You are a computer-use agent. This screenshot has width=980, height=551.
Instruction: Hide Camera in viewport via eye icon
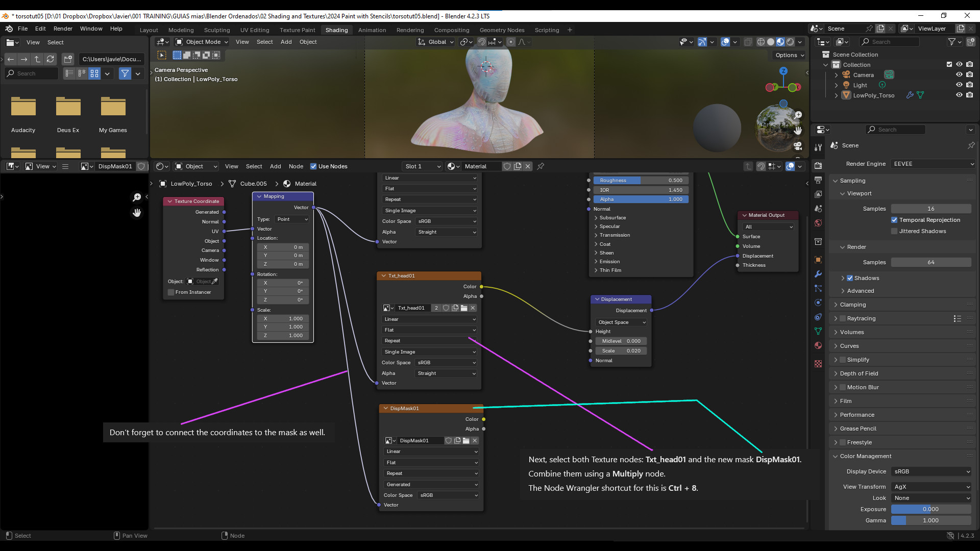click(959, 74)
